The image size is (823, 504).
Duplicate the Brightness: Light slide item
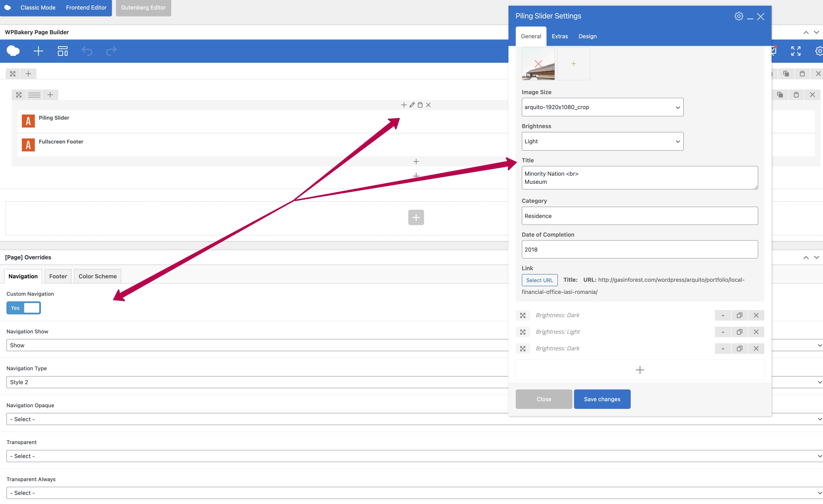tap(740, 332)
